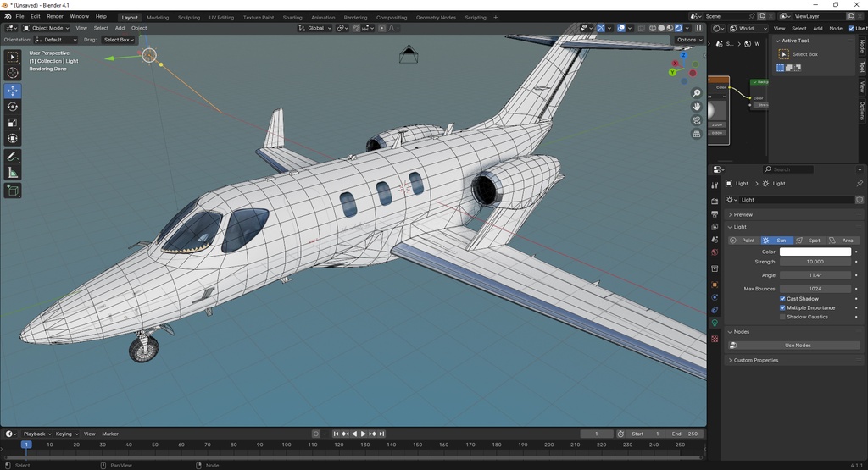Viewport: 868px width, 470px height.
Task: Open the View Layer properties tab
Action: (715, 227)
